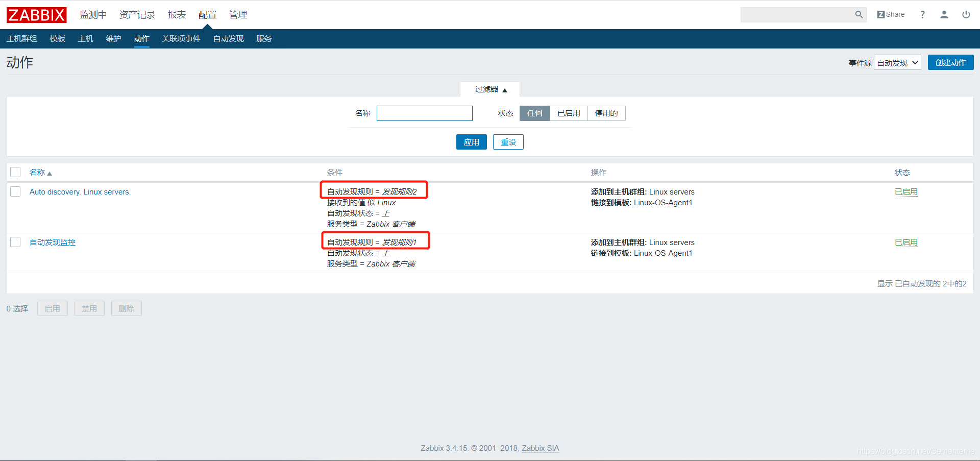
Task: Go to the 主机 submenu
Action: (x=85, y=39)
